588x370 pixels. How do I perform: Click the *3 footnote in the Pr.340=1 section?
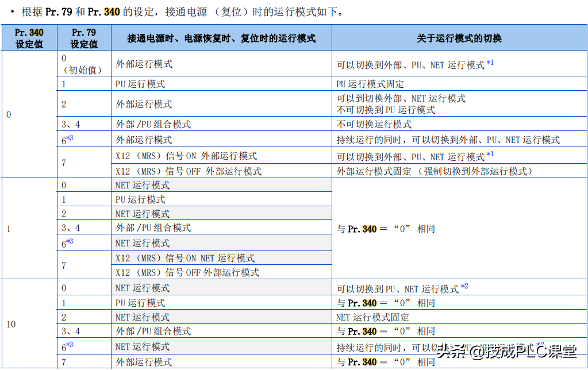point(70,242)
